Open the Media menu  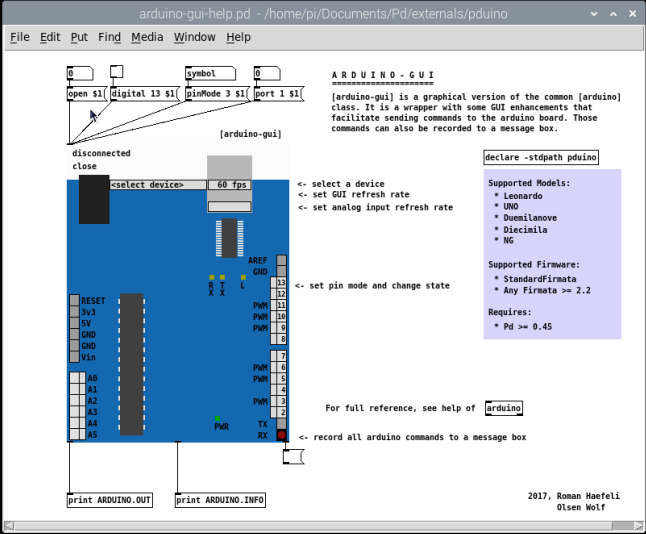coord(147,37)
